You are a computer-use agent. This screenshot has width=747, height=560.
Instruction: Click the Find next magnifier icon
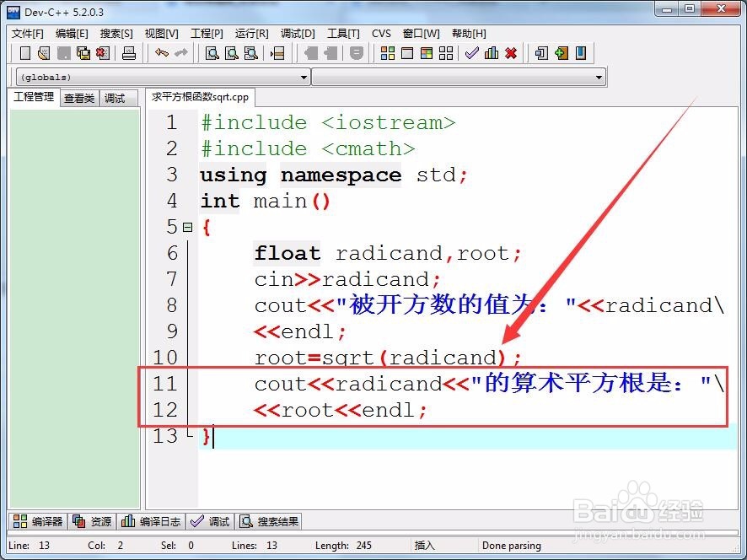click(x=250, y=53)
